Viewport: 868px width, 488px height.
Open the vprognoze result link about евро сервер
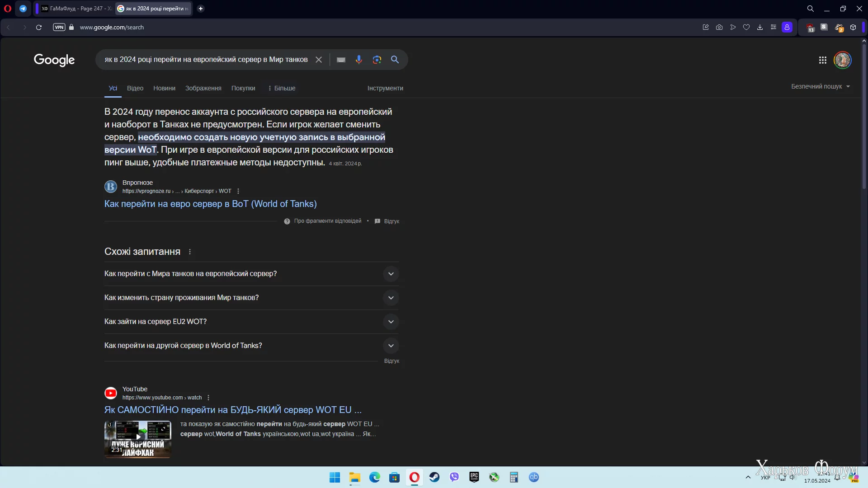tap(210, 204)
